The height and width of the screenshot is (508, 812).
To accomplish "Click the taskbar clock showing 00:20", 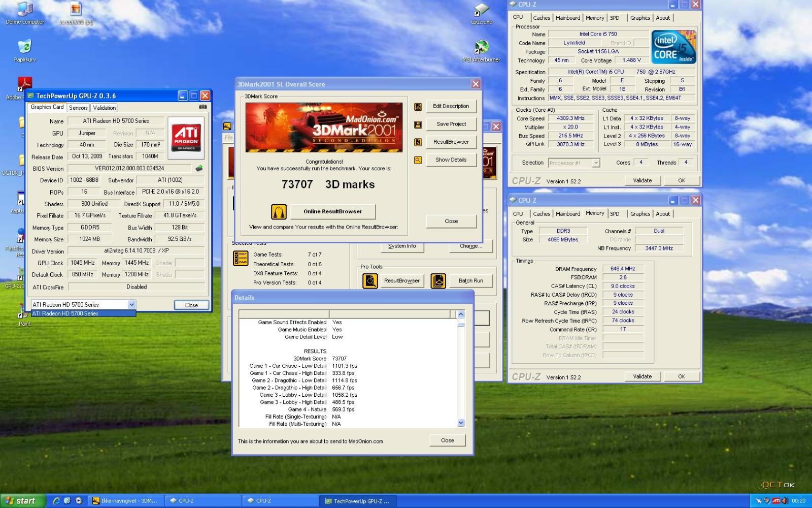I will coord(798,501).
